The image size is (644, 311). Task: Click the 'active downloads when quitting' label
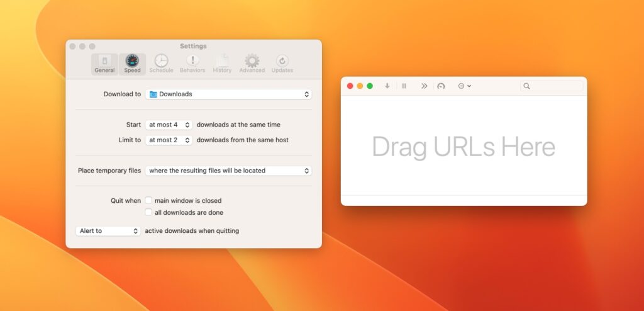click(192, 231)
